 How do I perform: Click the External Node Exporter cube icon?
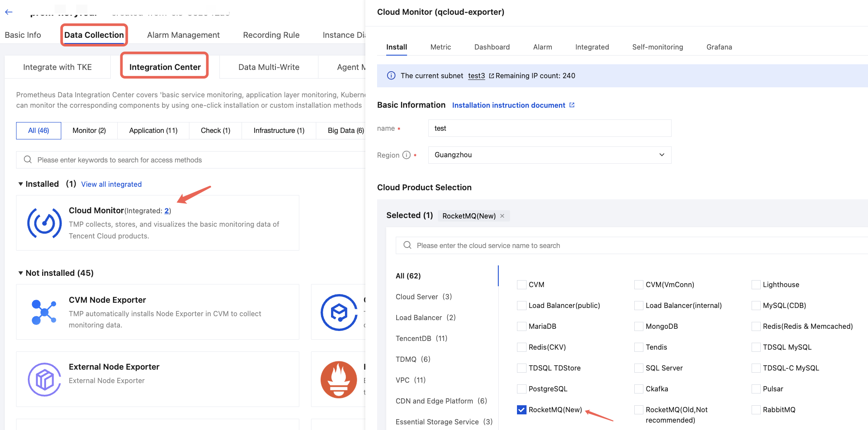click(44, 380)
